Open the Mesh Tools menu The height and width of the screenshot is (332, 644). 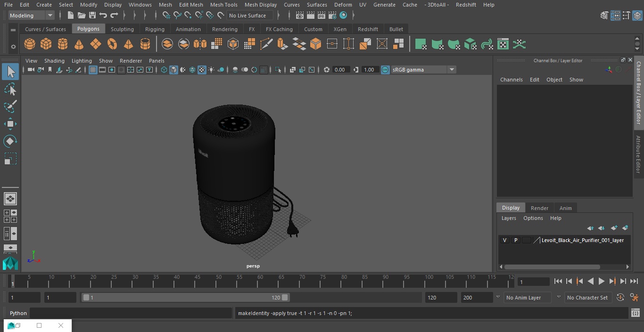[223, 5]
